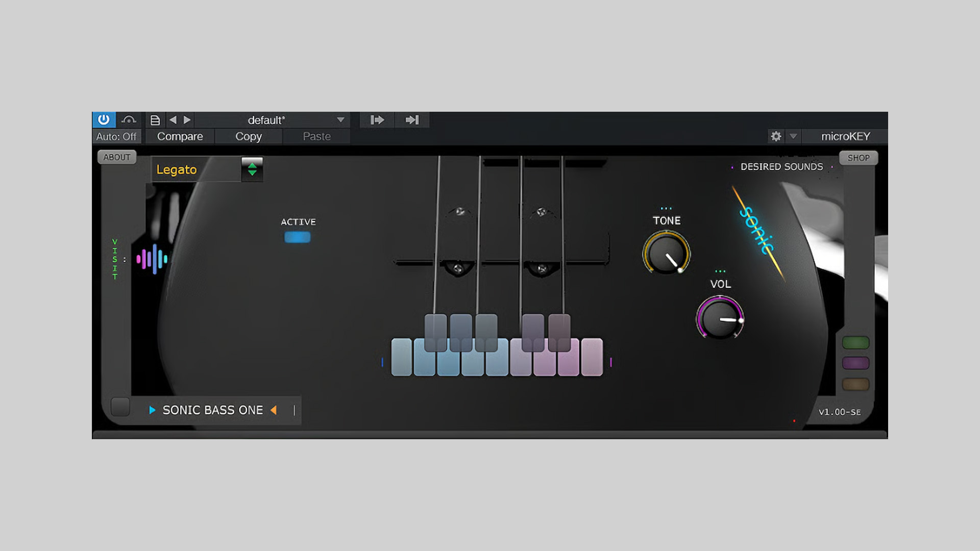Viewport: 980px width, 551px height.
Task: Click the Compare menu item
Action: click(x=180, y=136)
